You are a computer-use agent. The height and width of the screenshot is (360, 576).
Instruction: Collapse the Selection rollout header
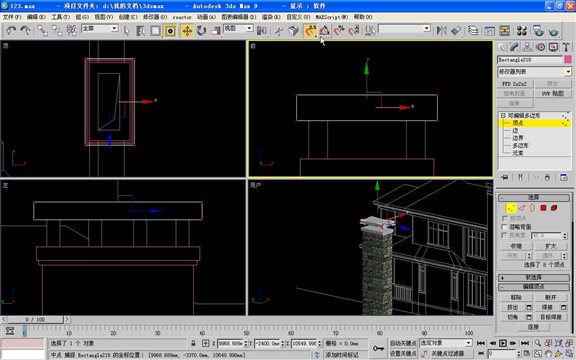click(x=533, y=198)
